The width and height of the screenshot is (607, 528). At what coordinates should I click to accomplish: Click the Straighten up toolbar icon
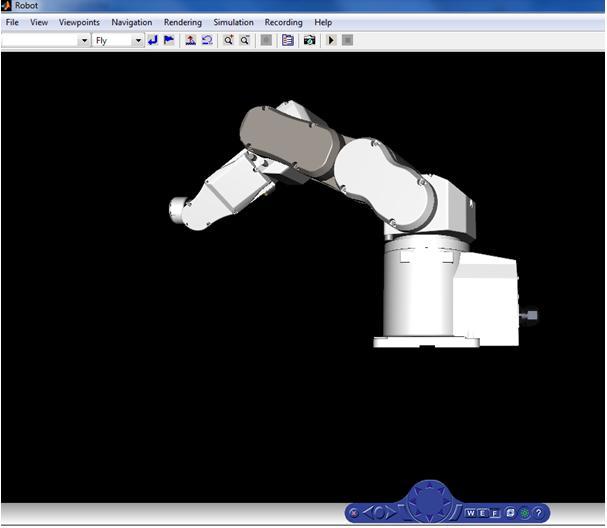[x=190, y=40]
